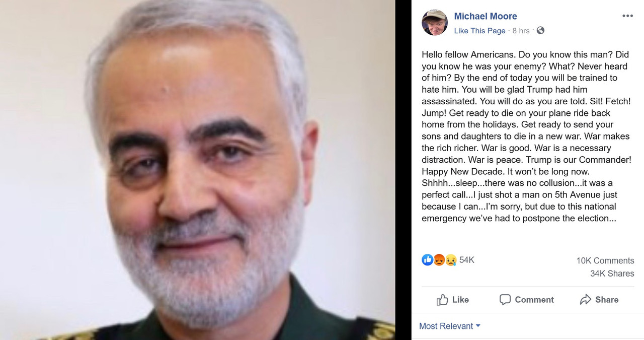This screenshot has width=644, height=340.
Task: Click Like This Page link
Action: [x=479, y=31]
